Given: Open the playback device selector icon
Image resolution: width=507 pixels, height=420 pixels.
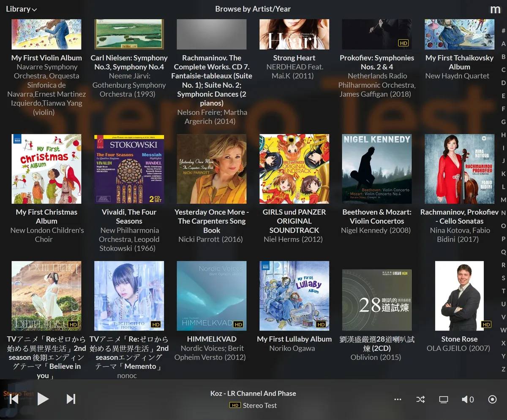Looking at the screenshot, I should [444, 399].
